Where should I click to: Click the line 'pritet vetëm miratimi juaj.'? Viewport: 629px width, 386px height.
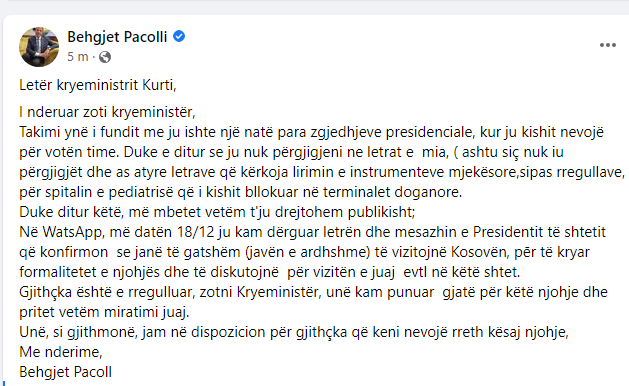(104, 312)
